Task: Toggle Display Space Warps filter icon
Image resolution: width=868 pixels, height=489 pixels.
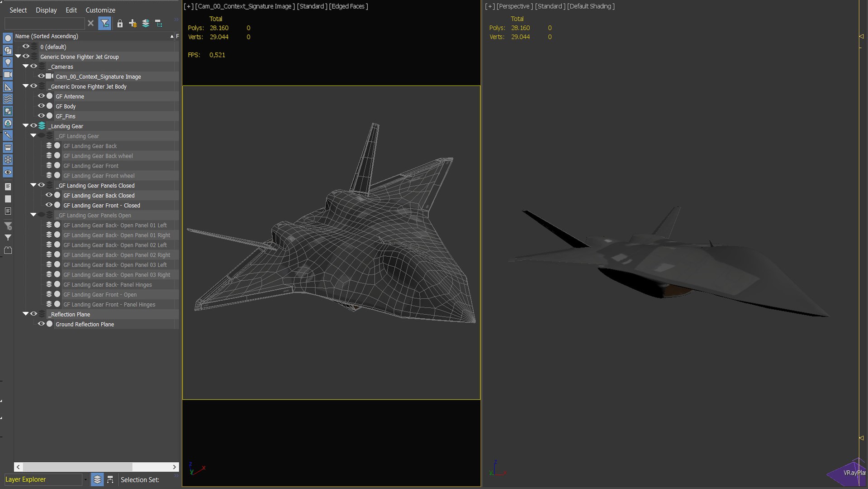Action: [8, 99]
